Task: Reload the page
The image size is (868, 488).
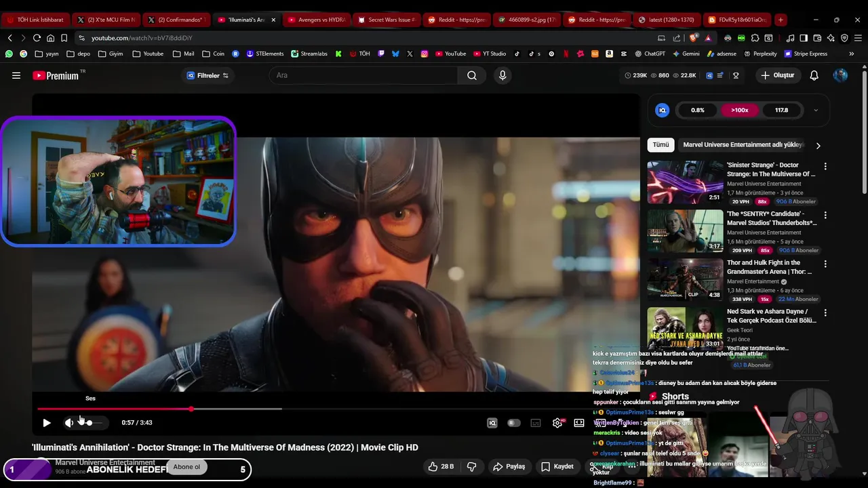Action: (37, 38)
